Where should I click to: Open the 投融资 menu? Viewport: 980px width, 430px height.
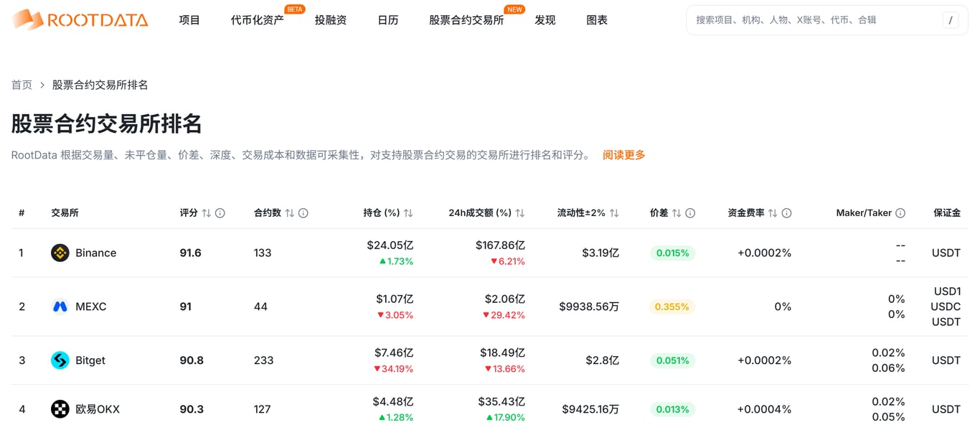[331, 20]
